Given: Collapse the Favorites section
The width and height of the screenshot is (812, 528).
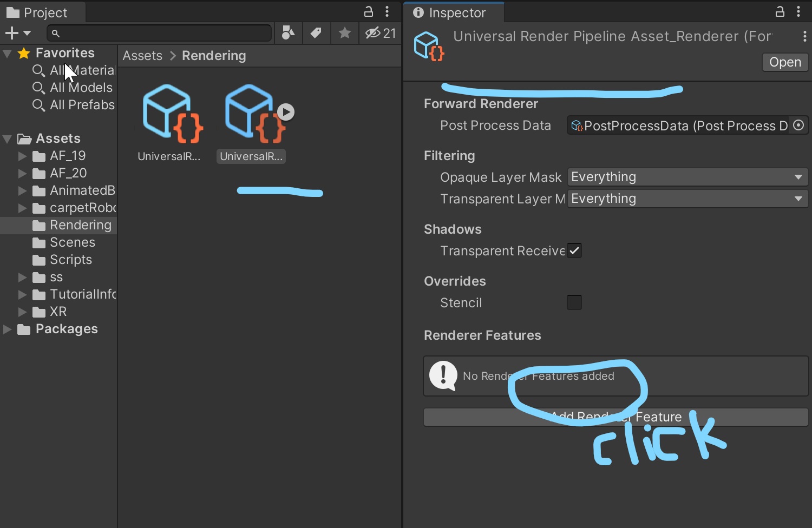Looking at the screenshot, I should tap(8, 53).
